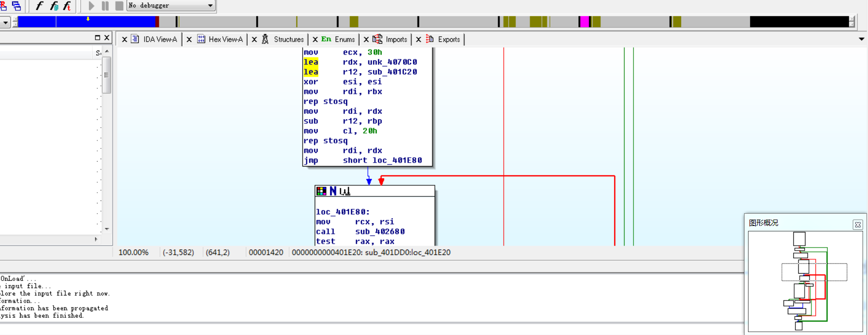Click the group nodes icon on loc_401E80
Screen dimensions: 868x335
pyautogui.click(x=345, y=191)
